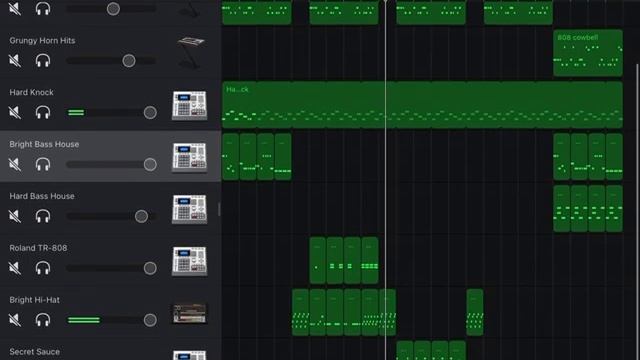This screenshot has width=640, height=360.
Task: Click the playhead line in timeline
Action: point(385,180)
